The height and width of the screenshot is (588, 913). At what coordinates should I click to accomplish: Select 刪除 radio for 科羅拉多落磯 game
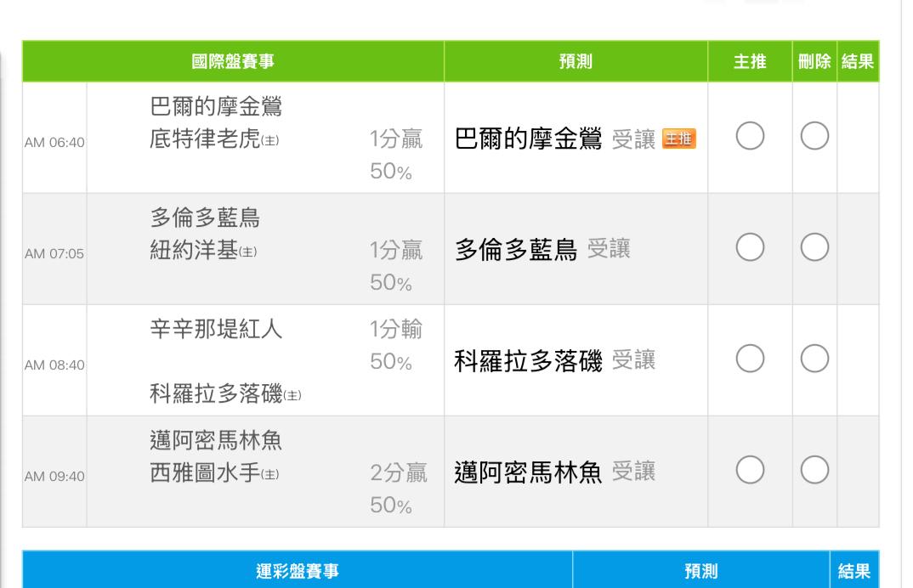(x=814, y=359)
